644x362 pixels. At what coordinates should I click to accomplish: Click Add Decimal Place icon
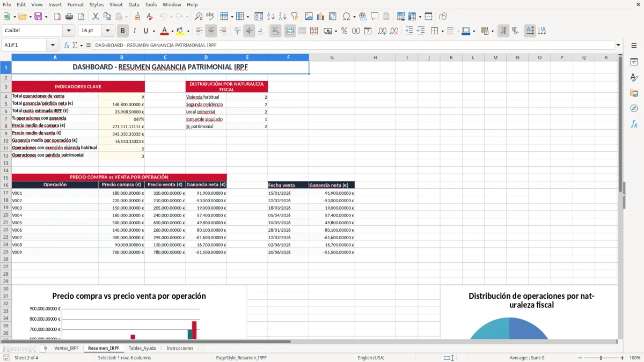pyautogui.click(x=382, y=31)
